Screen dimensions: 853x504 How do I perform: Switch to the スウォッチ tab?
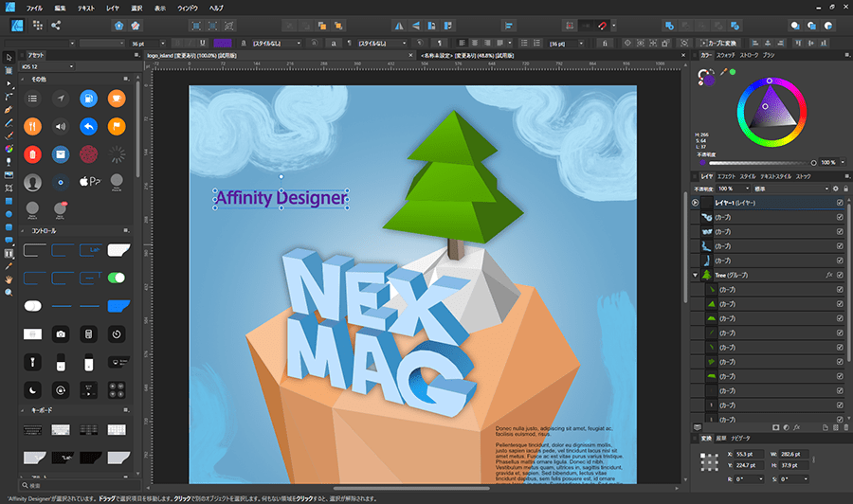point(725,56)
